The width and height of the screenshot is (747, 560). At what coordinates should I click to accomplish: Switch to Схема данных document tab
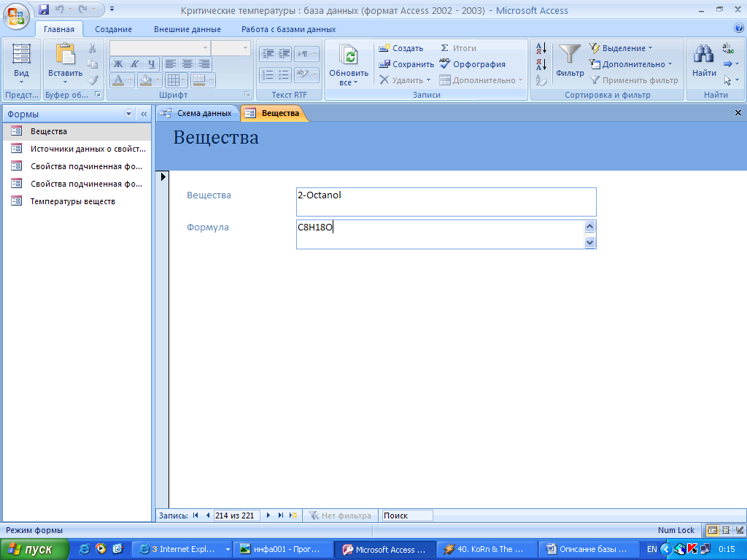(197, 113)
